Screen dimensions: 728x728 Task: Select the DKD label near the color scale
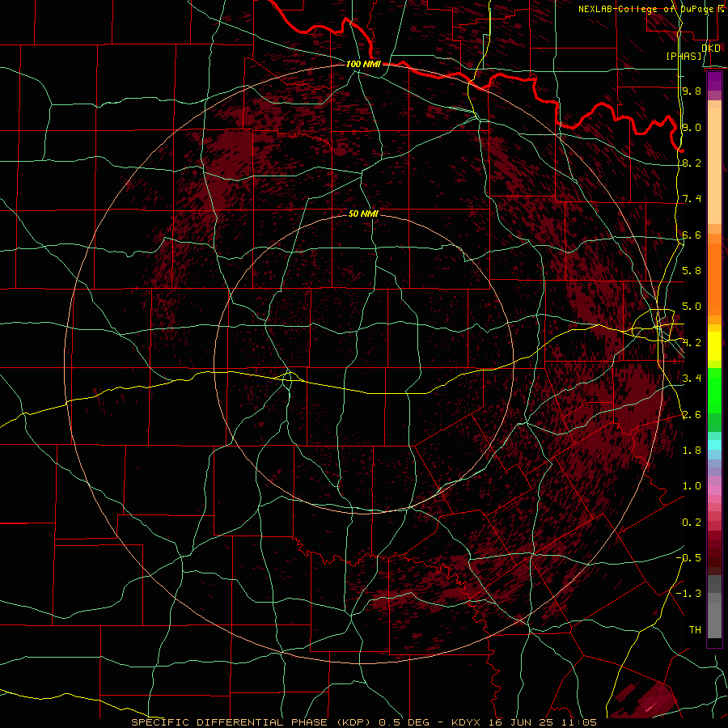(x=711, y=49)
